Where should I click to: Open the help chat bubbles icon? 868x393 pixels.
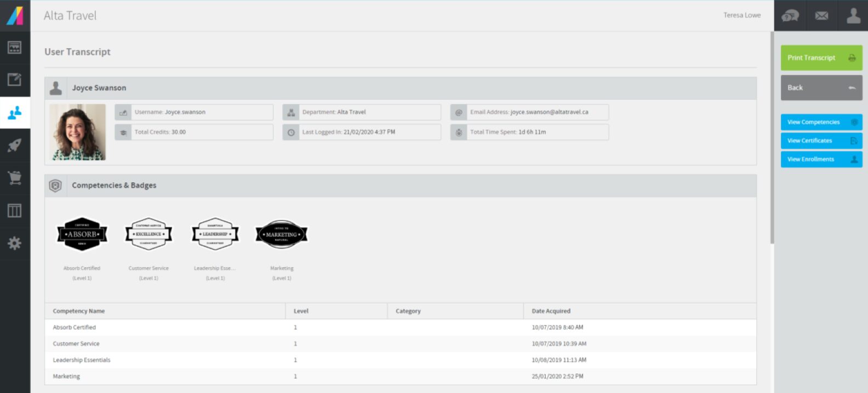(790, 16)
